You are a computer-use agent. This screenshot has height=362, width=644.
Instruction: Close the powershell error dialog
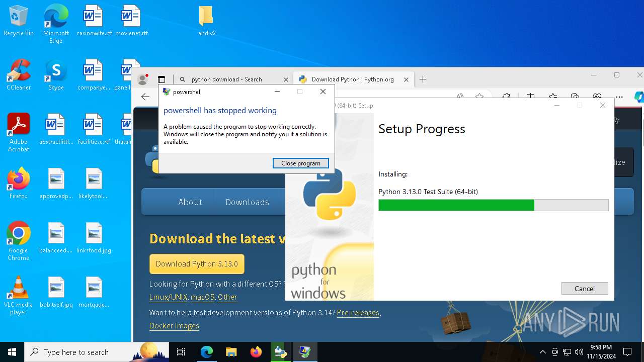[x=323, y=92]
